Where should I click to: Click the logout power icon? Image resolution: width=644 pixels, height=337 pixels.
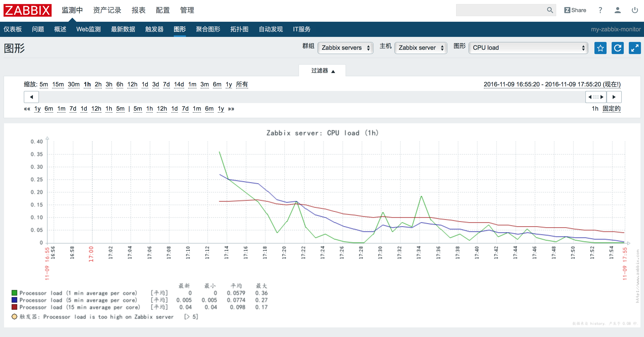[x=635, y=10]
